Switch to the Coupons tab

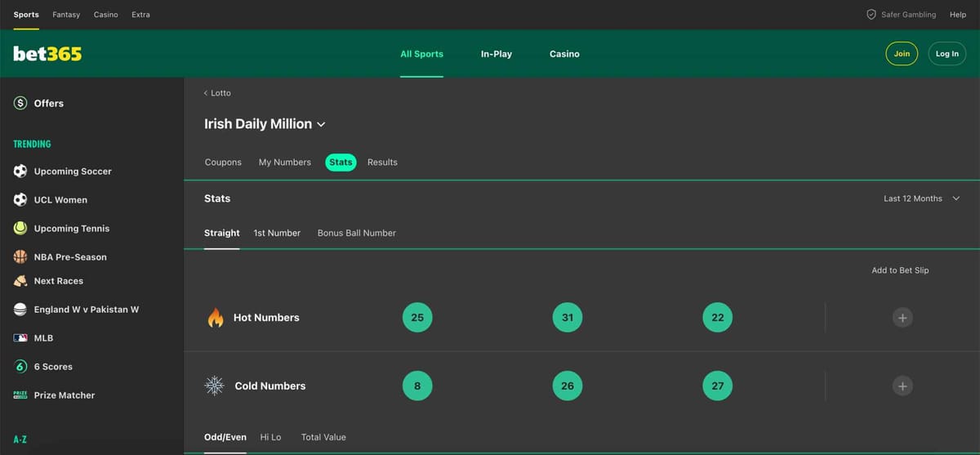(223, 163)
